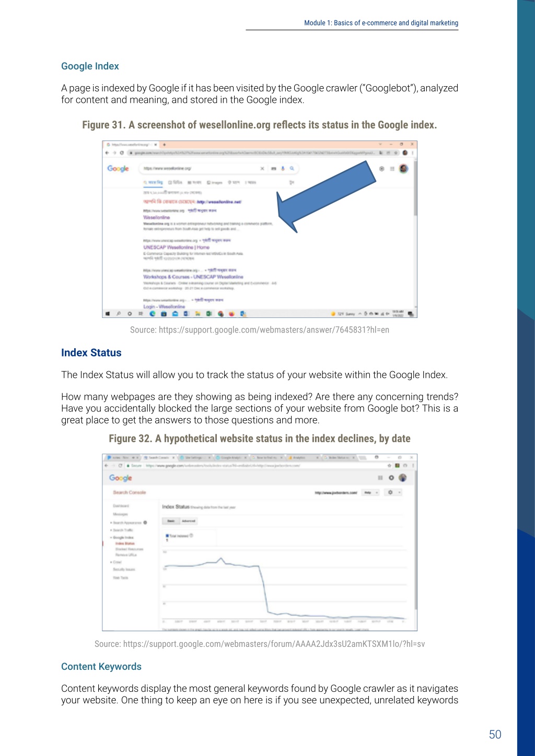The width and height of the screenshot is (535, 756).
Task: Bookmark the page with the star in Figure 32
Action: click(390, 465)
